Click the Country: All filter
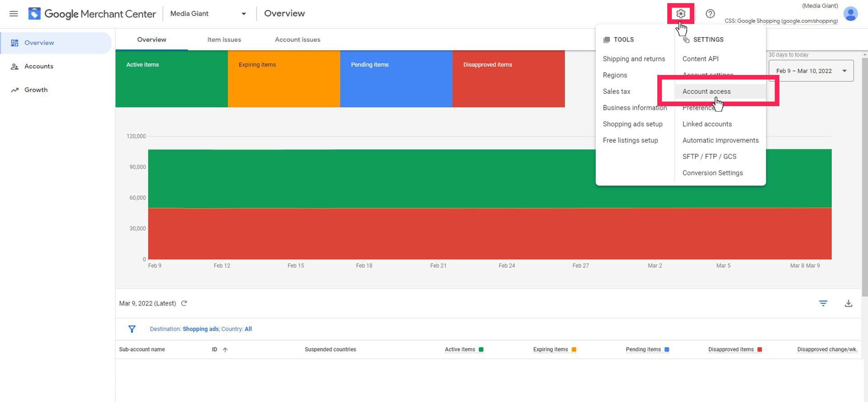Image resolution: width=868 pixels, height=402 pixels. point(236,329)
